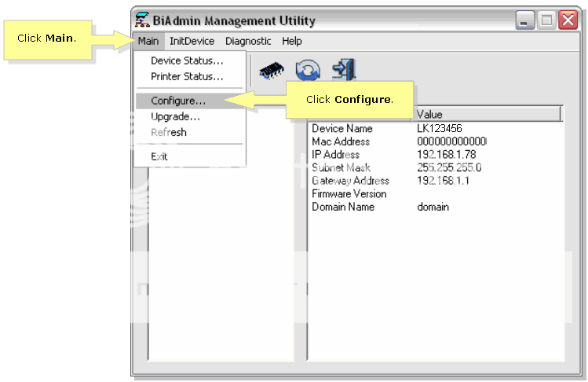Open the Help menu
Screen dimensions: 588x382
coord(292,41)
